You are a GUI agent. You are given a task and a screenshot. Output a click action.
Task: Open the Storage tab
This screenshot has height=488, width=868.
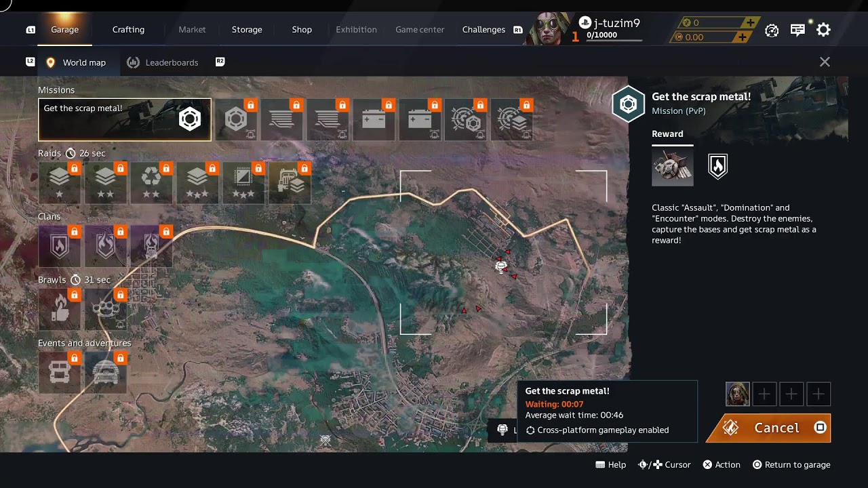tap(247, 30)
